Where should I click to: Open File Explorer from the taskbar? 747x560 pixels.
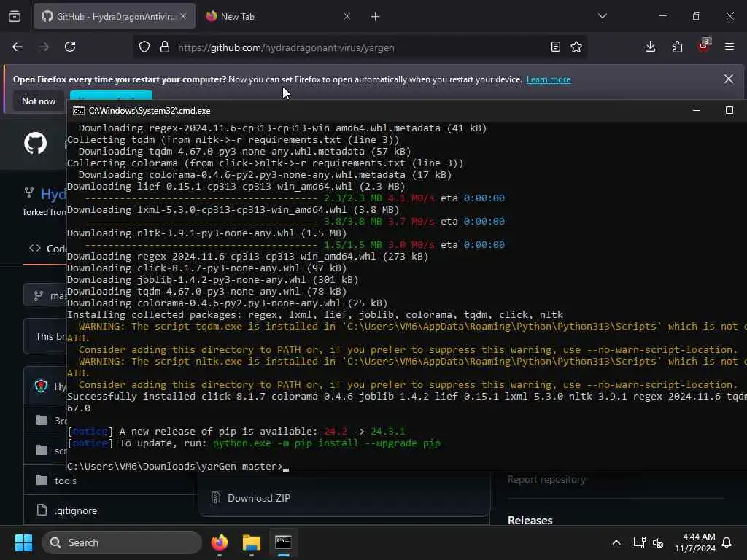coord(252,542)
